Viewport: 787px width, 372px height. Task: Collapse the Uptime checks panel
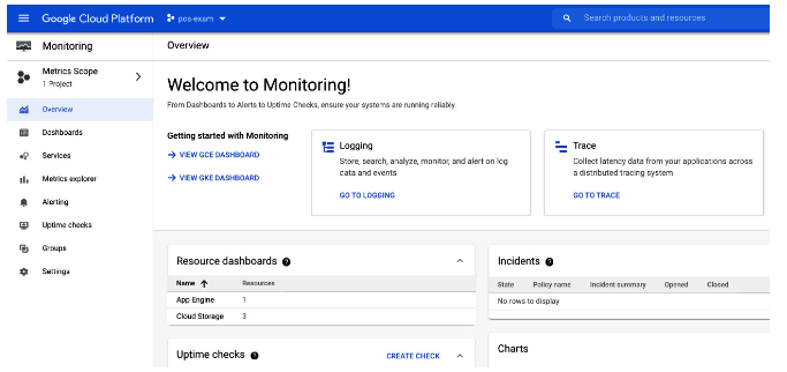(x=460, y=356)
